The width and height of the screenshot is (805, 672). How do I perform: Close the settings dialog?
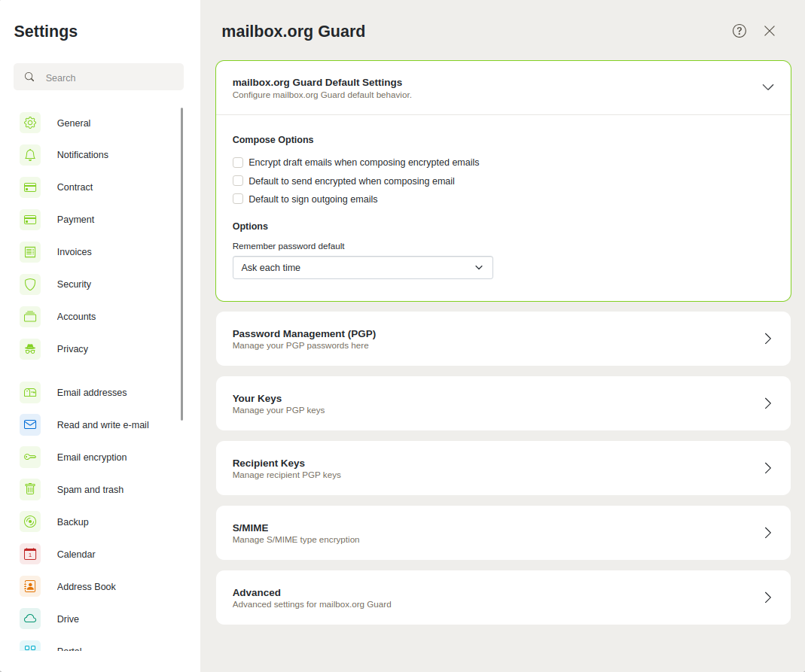click(x=769, y=31)
